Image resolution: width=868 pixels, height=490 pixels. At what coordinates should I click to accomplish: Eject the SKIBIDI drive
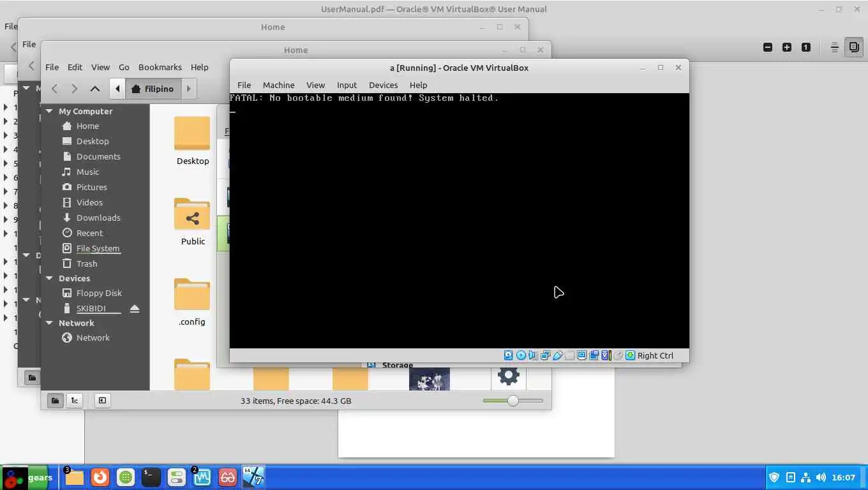point(135,309)
